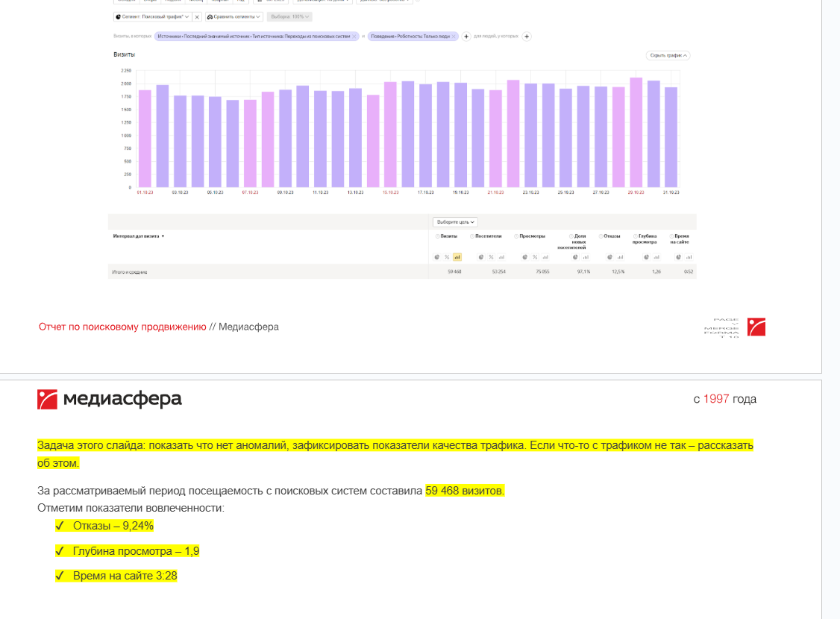Select pie chart icon under Время на сайте

[679, 257]
